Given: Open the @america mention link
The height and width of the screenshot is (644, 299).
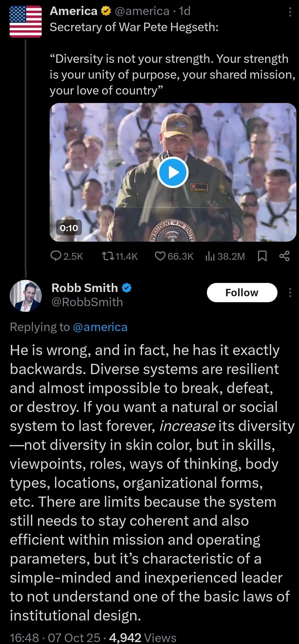Looking at the screenshot, I should 100,327.
